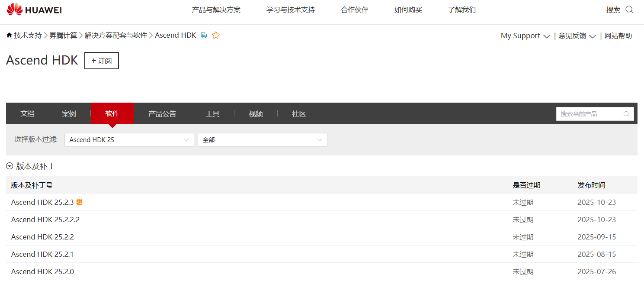The height and width of the screenshot is (291, 644).
Task: Open 如何购买 menu
Action: (x=408, y=10)
